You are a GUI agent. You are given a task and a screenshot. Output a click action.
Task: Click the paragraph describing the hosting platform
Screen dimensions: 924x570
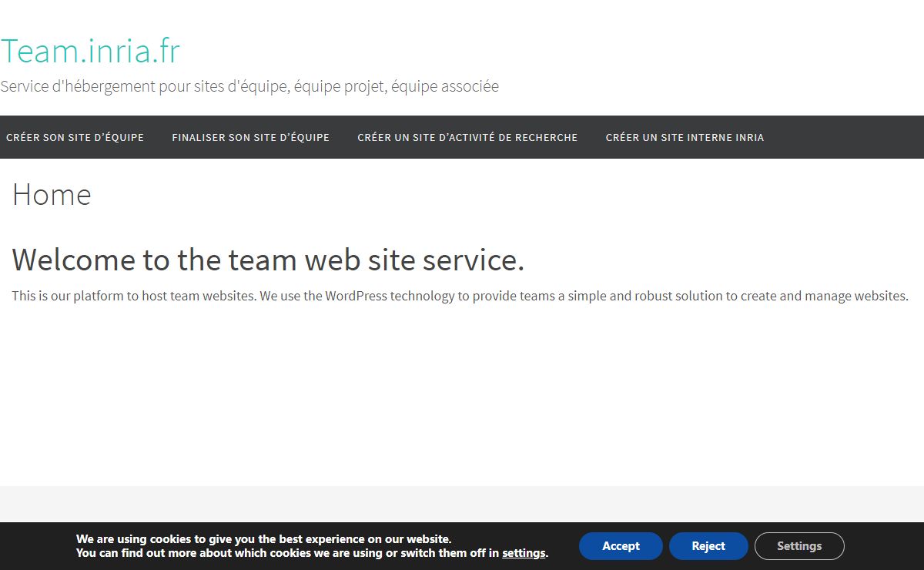[x=460, y=296]
